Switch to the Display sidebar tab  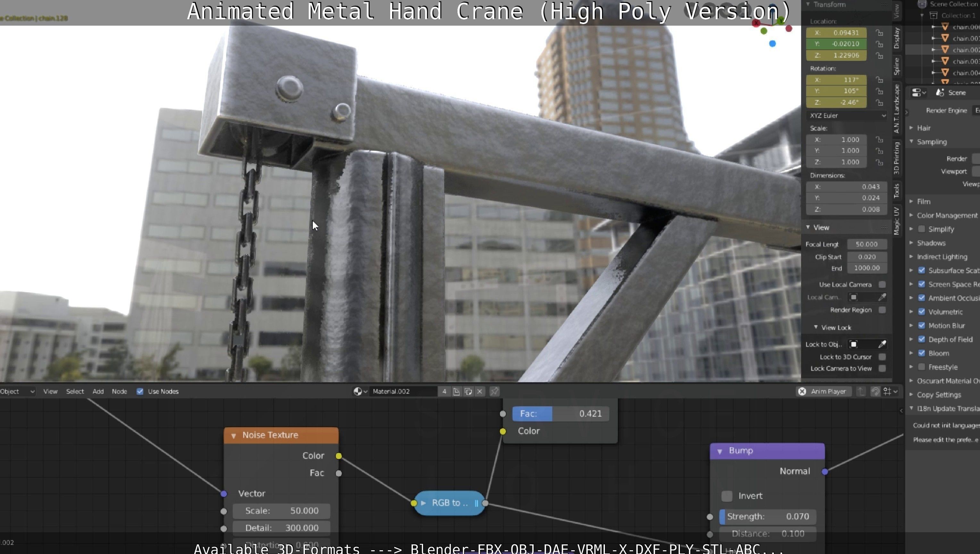[x=897, y=38]
